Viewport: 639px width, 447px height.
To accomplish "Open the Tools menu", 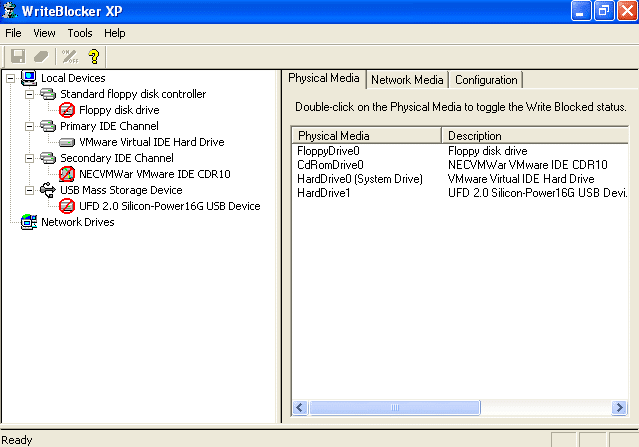I will click(80, 33).
